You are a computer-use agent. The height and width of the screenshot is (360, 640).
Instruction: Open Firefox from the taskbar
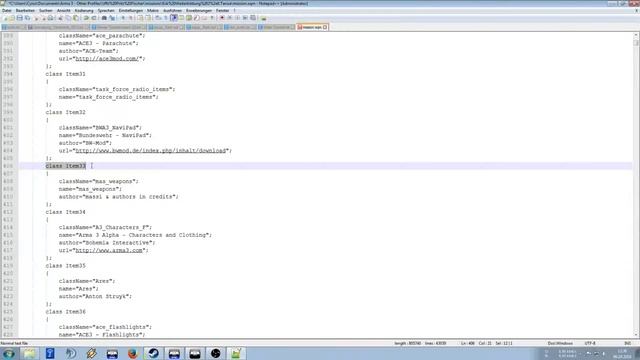tap(133, 353)
